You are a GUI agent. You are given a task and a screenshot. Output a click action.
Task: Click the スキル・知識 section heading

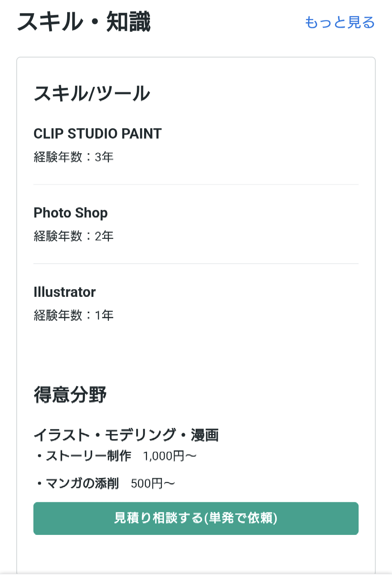point(84,22)
